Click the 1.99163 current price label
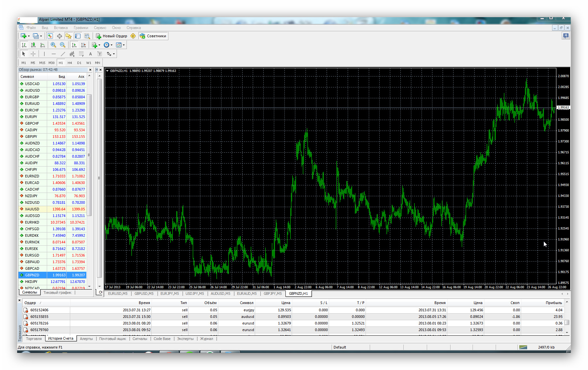Image resolution: width=588 pixels, height=370 pixels. (x=563, y=108)
